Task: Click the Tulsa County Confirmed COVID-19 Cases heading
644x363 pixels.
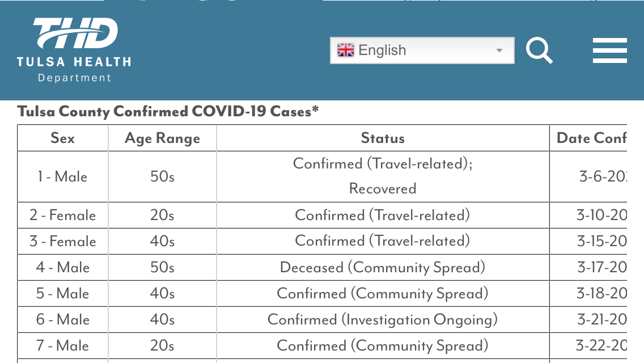Action: point(168,111)
